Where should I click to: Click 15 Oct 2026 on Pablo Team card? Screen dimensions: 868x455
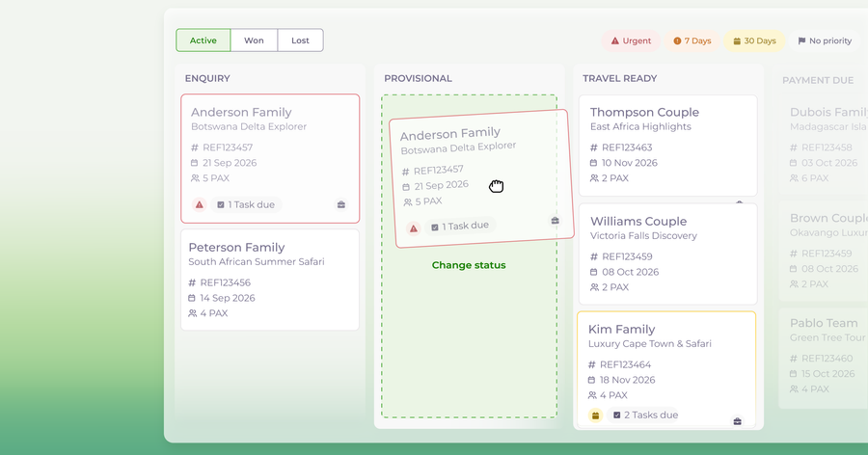coord(828,374)
